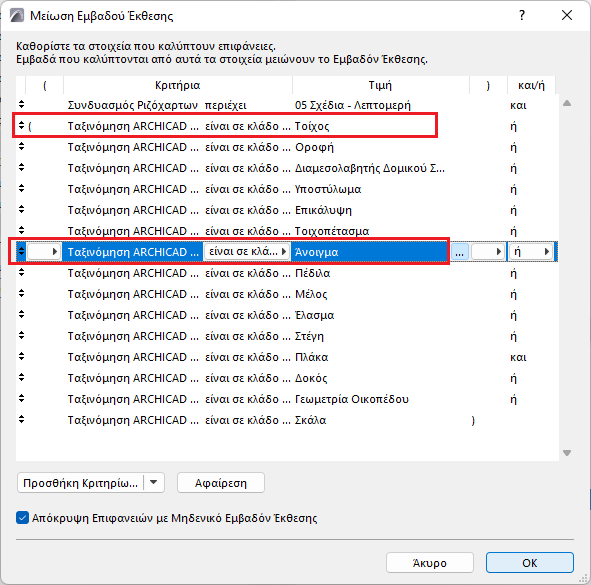Open the value browse button (…) in Άνοιγμα row
Screen dimensions: 591x585
click(459, 252)
